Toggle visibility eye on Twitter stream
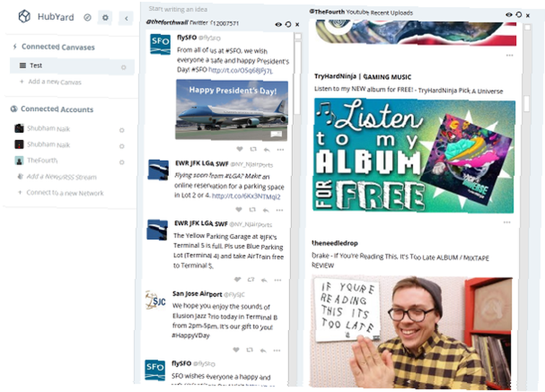Viewport: 545px width, 392px height. 278,25
